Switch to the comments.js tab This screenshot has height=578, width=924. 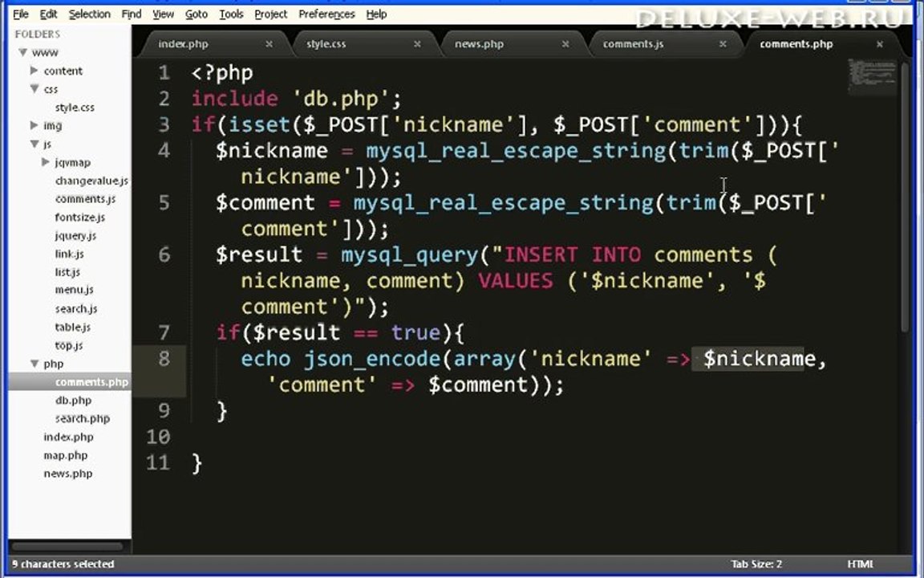(633, 44)
